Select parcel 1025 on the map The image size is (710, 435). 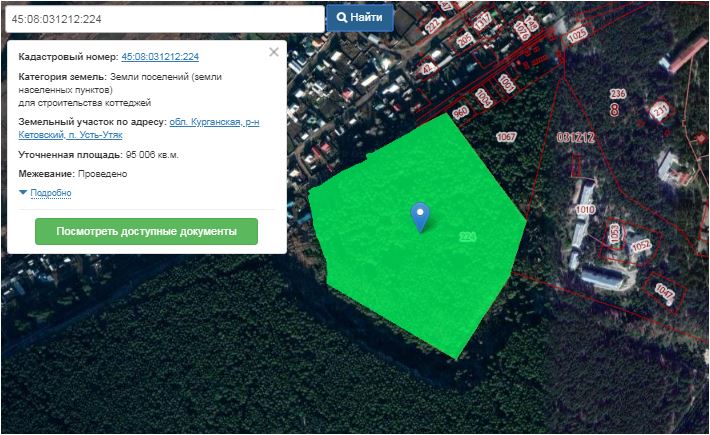tap(577, 35)
